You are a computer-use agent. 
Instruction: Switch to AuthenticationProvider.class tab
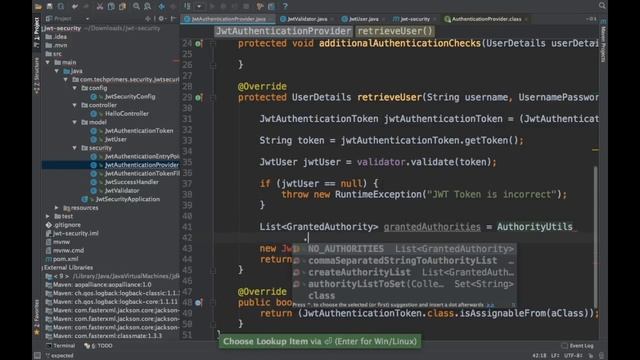(486, 19)
